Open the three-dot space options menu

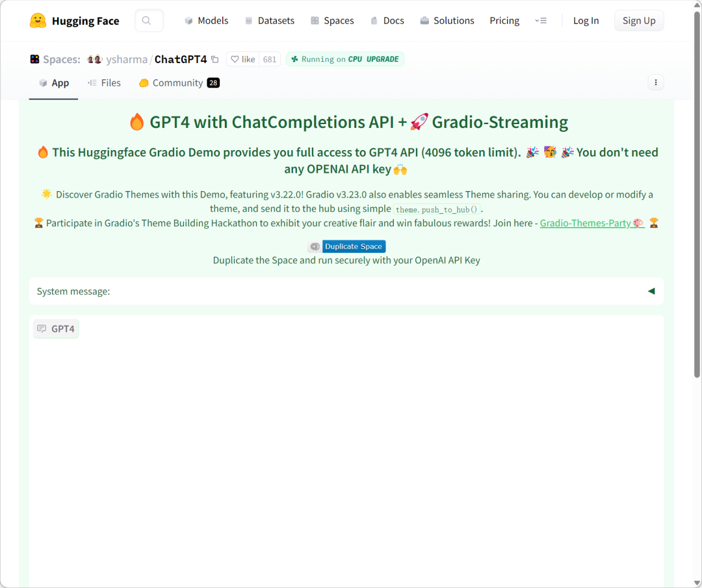[x=655, y=83]
